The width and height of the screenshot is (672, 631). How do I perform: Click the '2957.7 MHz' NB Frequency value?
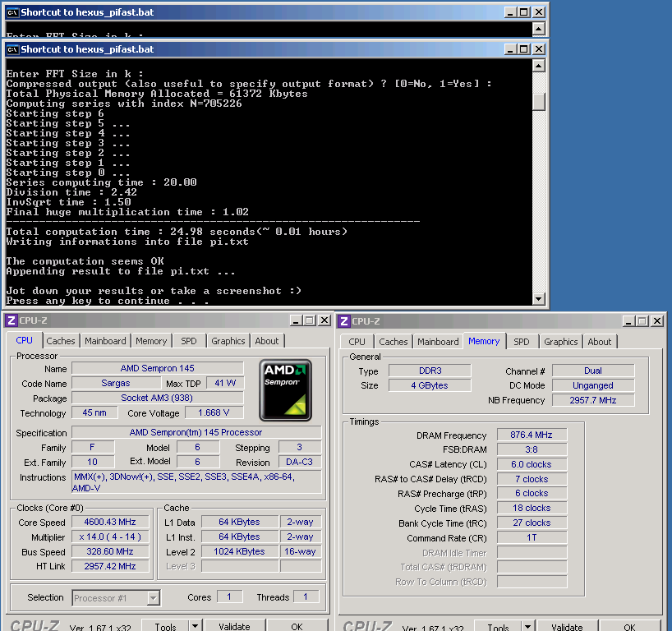(593, 400)
